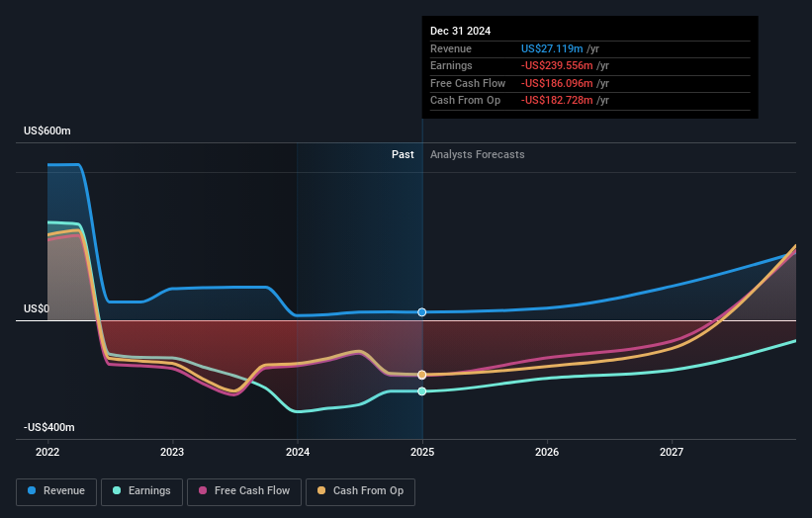
Task: Click the -US$182.728m cash from op value
Action: (557, 101)
